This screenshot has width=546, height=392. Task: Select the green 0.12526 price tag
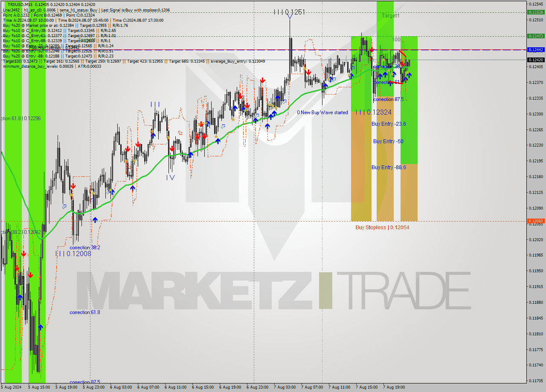(x=535, y=12)
